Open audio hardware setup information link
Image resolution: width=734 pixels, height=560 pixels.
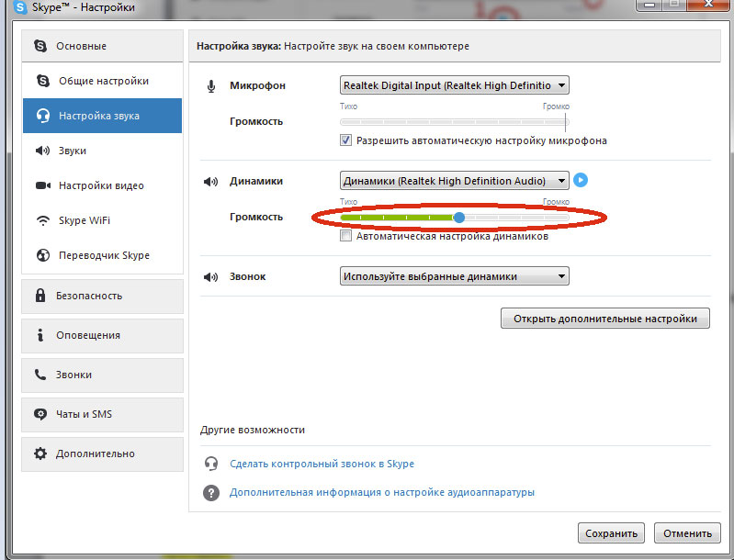[x=381, y=492]
